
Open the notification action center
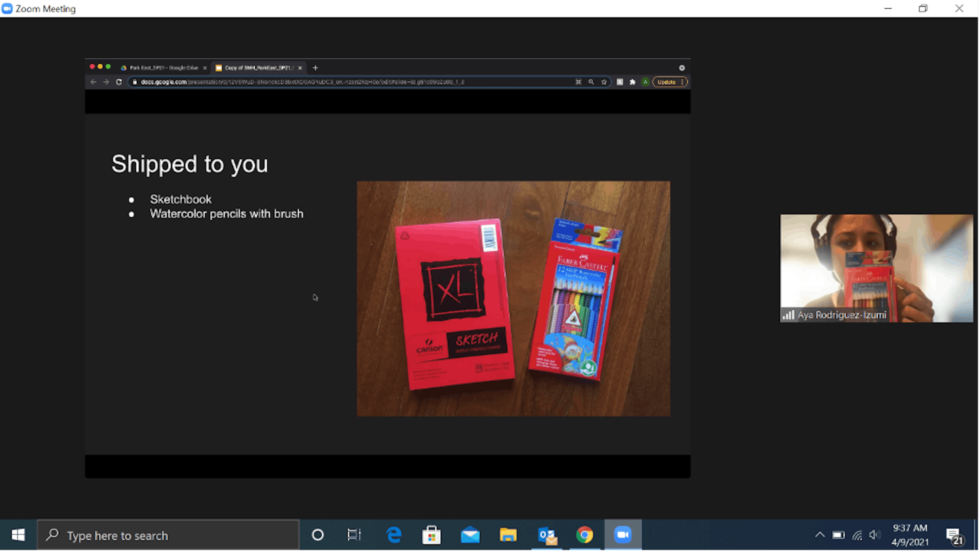(x=954, y=535)
